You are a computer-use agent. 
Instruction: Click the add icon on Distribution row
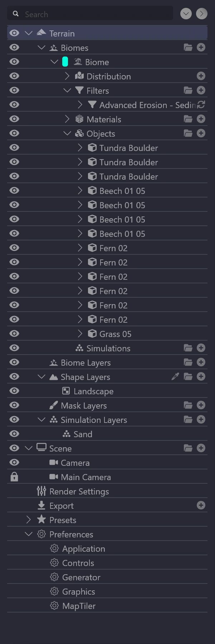pos(201,76)
